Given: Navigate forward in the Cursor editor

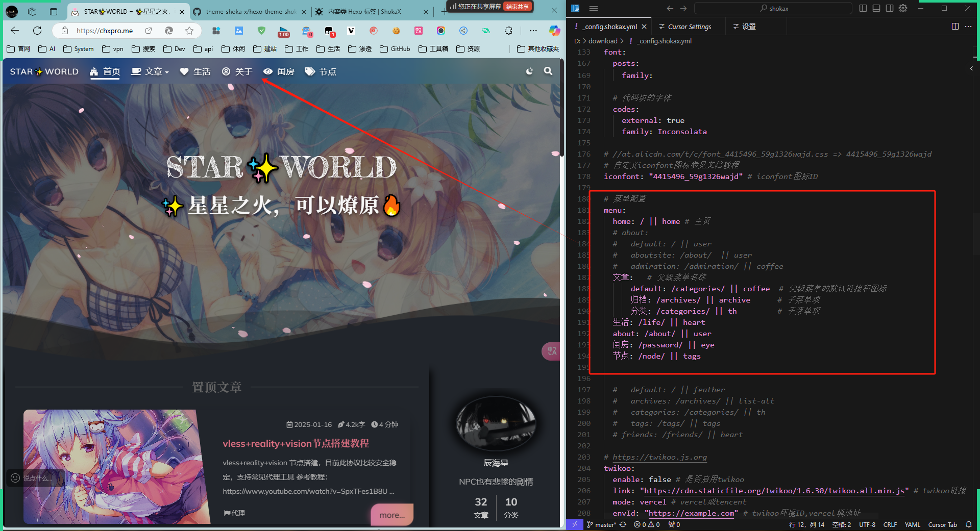Looking at the screenshot, I should tap(683, 8).
